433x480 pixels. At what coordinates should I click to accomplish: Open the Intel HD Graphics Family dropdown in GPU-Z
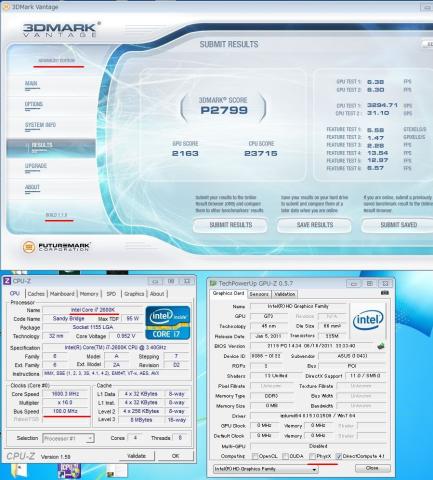[x=265, y=469]
